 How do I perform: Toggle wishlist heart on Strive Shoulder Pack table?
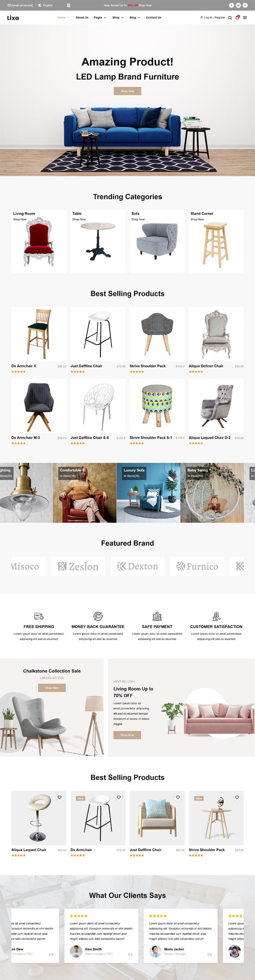point(237,797)
